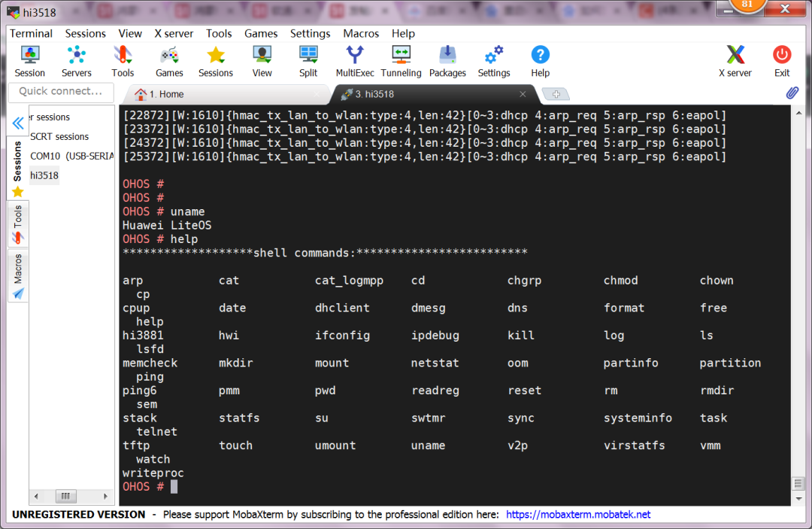
Task: Open the Macros vertical sidebar tab
Action: point(17,276)
